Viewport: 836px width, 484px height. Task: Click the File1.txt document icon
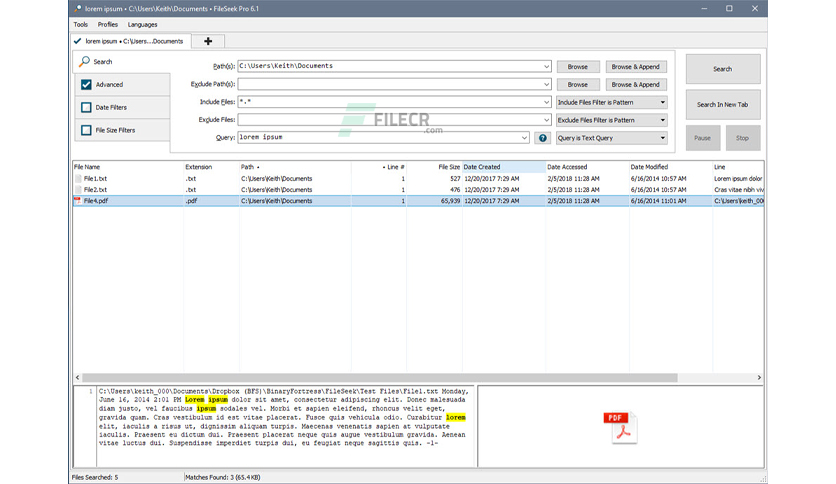78,179
